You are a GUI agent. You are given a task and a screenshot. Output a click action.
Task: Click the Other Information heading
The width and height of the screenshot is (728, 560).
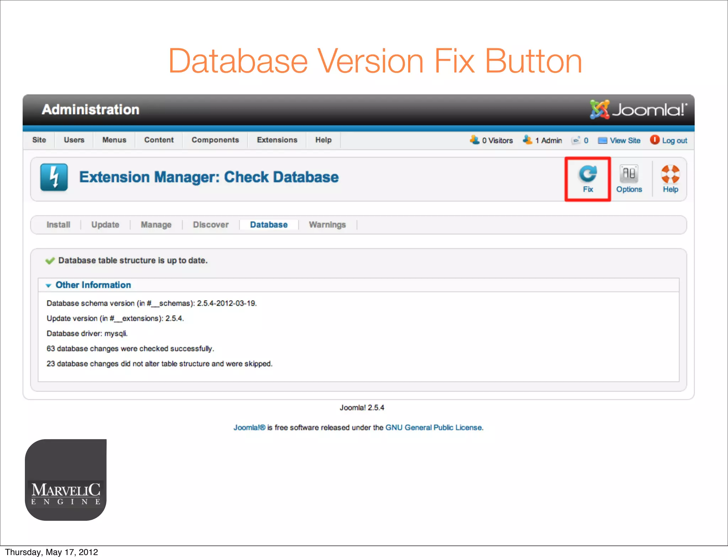(x=93, y=285)
